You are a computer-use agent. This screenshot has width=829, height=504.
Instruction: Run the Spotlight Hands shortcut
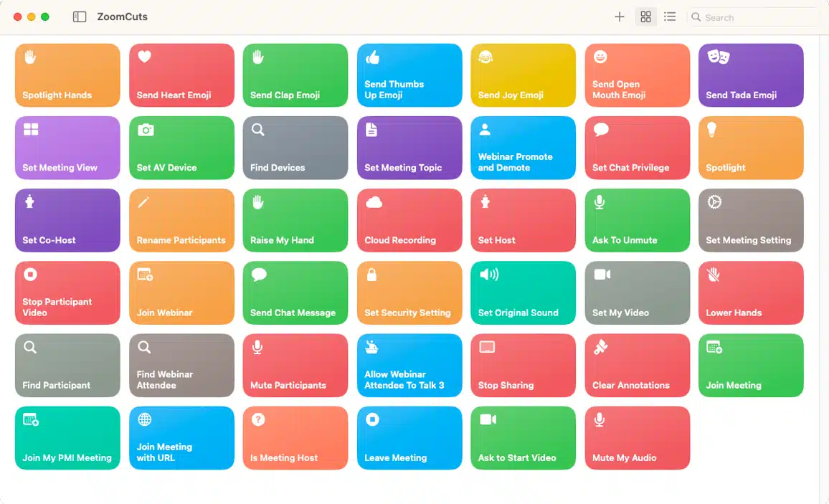67,75
